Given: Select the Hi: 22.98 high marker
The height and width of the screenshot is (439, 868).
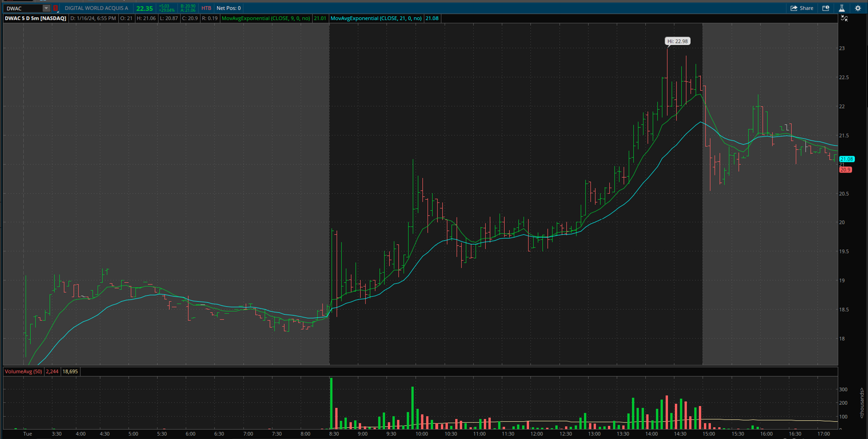Looking at the screenshot, I should [x=677, y=41].
